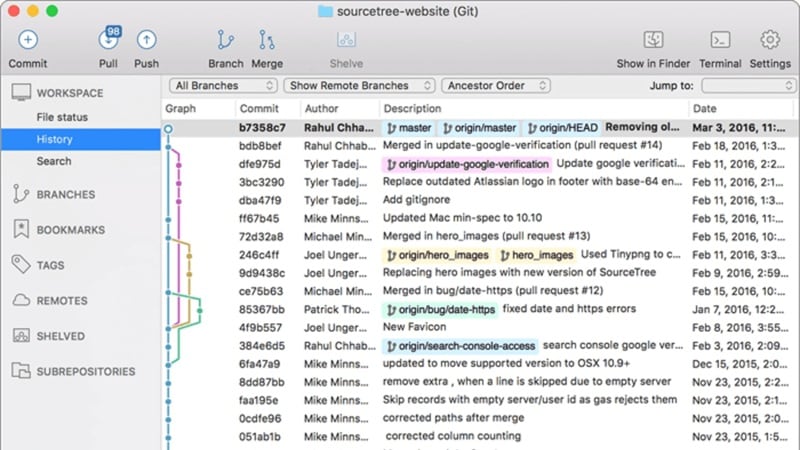Screen dimensions: 800x450
Task: Select the local hero_images branch label
Action: pyautogui.click(x=536, y=255)
